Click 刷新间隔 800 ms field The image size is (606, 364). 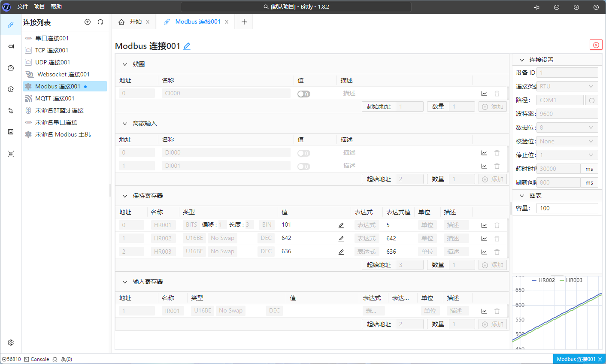point(559,182)
